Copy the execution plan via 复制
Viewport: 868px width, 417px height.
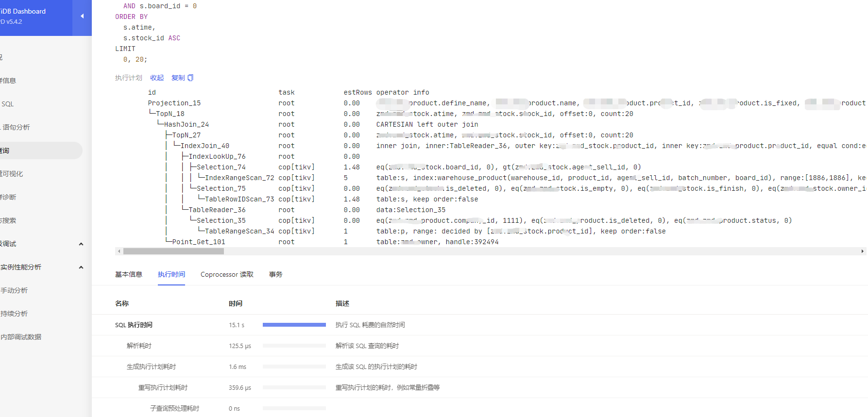point(178,78)
